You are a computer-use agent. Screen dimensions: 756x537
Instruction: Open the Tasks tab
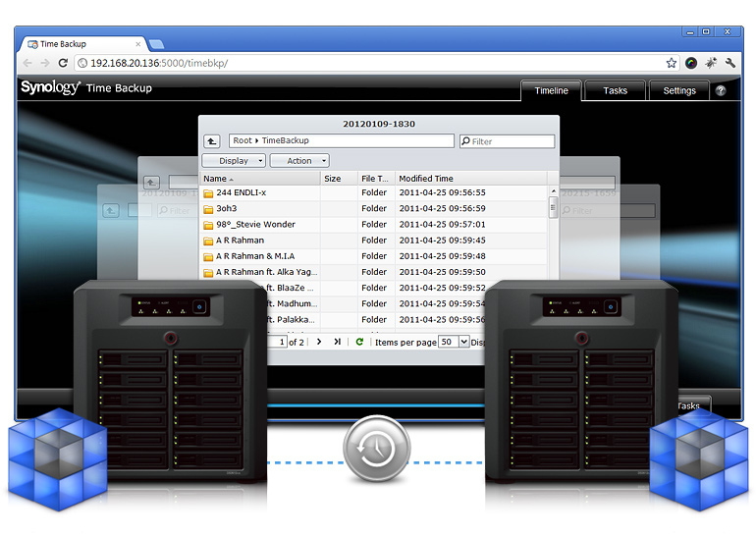pyautogui.click(x=615, y=90)
